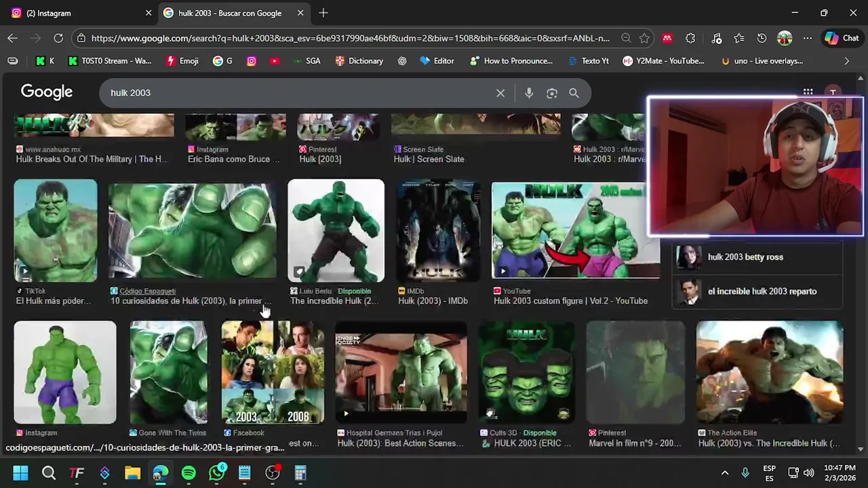Open the ChatGPT icon bookmark
The height and width of the screenshot is (488, 868).
pyautogui.click(x=402, y=61)
